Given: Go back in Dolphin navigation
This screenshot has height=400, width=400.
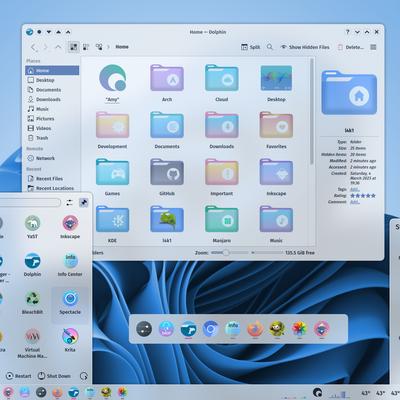Looking at the screenshot, I should [x=33, y=47].
